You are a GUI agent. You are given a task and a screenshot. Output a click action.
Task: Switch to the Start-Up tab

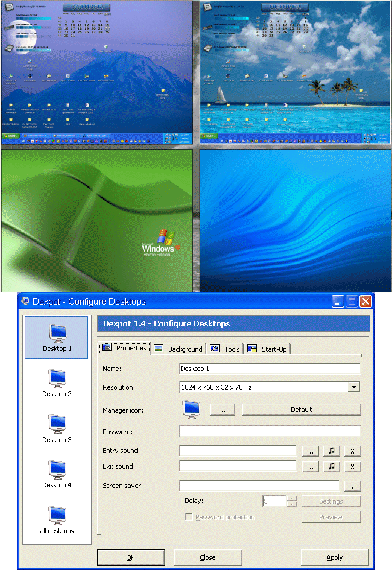pyautogui.click(x=268, y=349)
